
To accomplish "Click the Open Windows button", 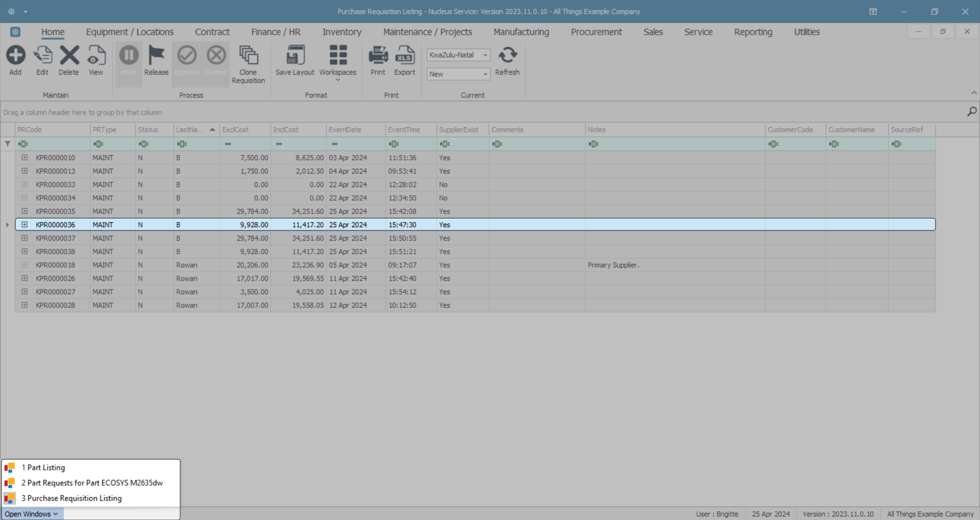I will click(32, 514).
